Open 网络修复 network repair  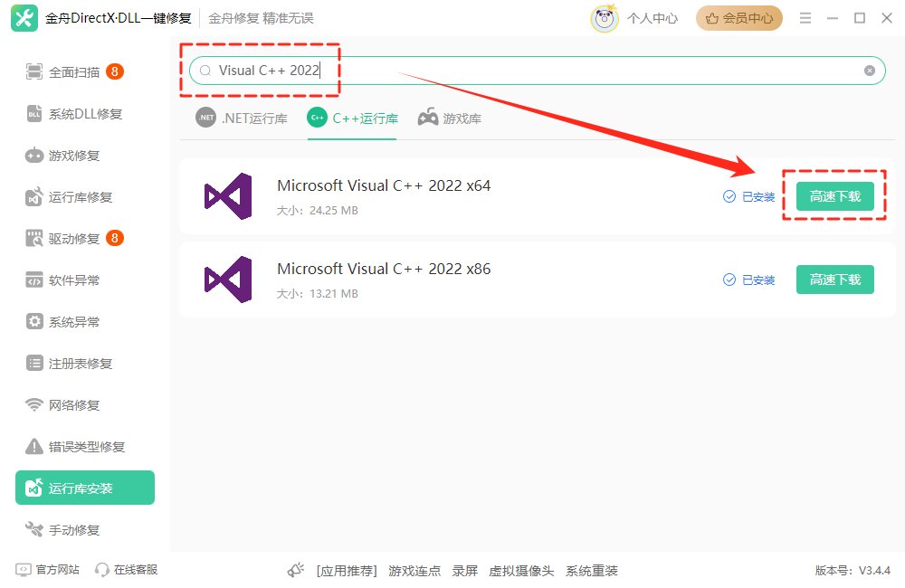tap(62, 404)
